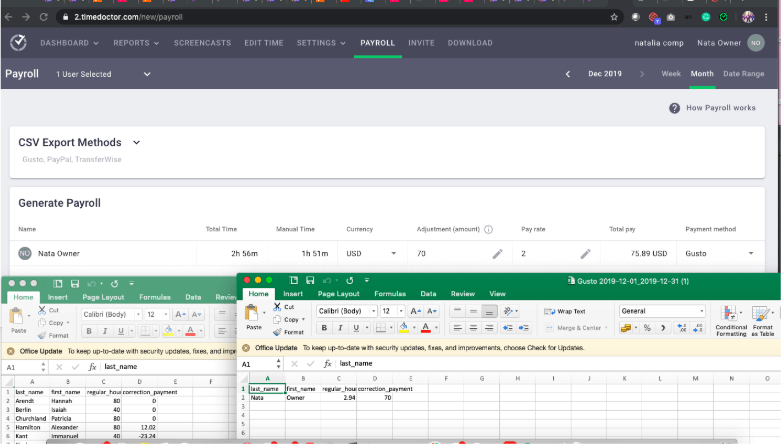Click Save icon in the left Excel title bar
The width and height of the screenshot is (782, 446).
pos(75,283)
